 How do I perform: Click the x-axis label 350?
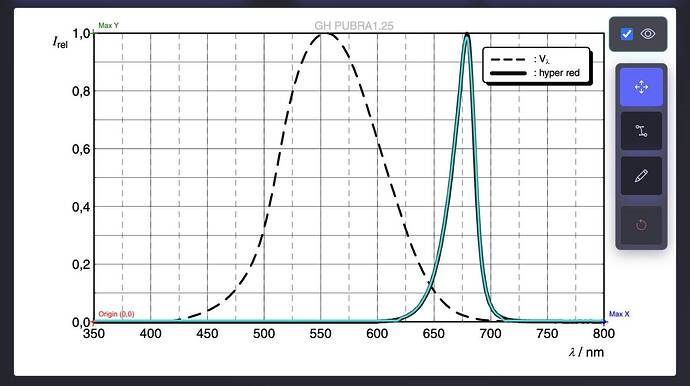click(x=94, y=334)
